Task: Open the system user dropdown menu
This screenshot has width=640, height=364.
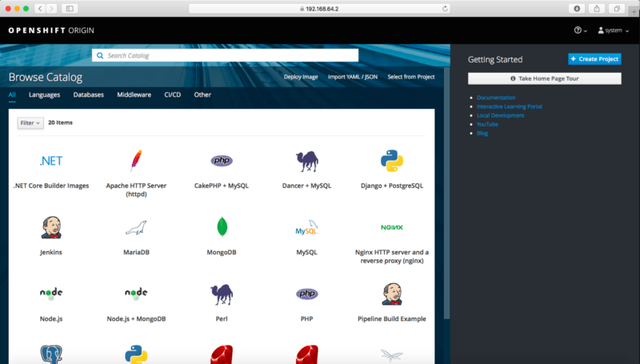Action: click(x=614, y=30)
